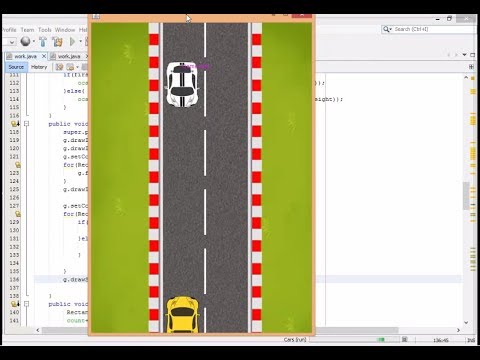This screenshot has height=360, width=480.
Task: Click line number 136 in the gutter
Action: point(14,279)
